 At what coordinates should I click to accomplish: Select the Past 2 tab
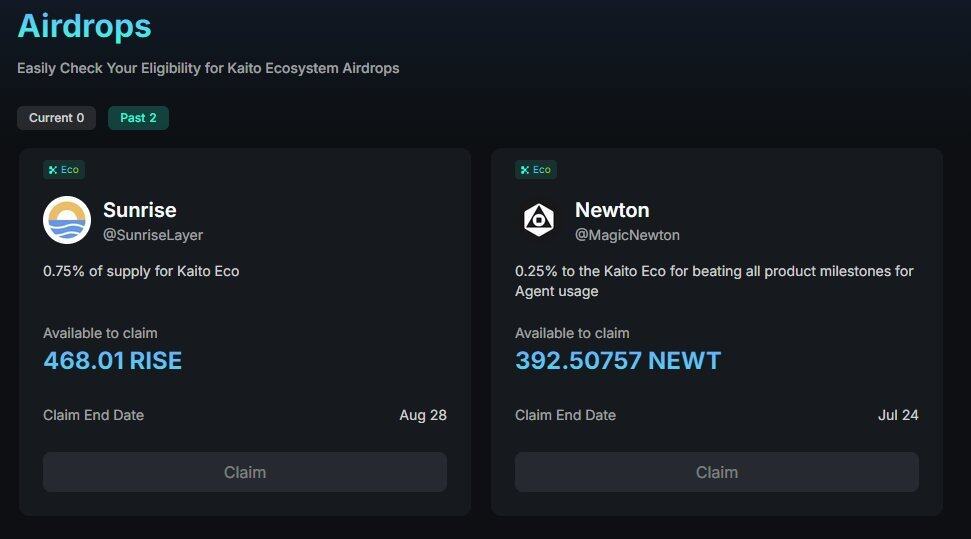(x=138, y=118)
